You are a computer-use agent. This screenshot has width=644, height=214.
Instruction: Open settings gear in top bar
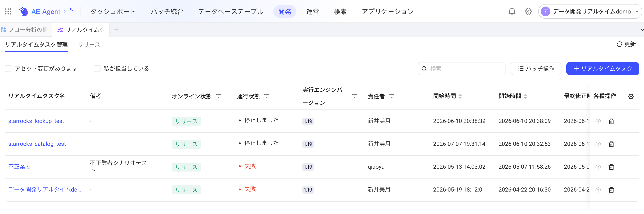coord(528,11)
